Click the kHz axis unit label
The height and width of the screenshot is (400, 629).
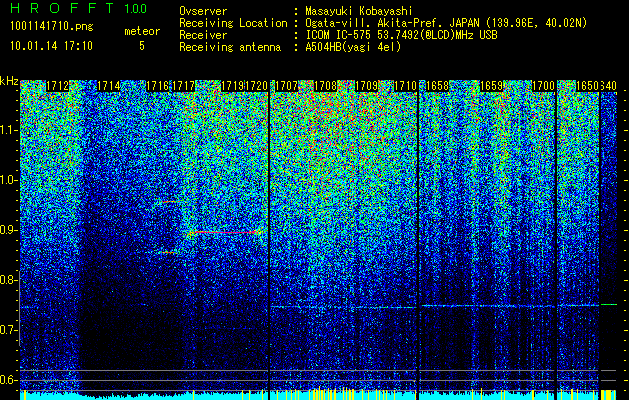coord(9,81)
